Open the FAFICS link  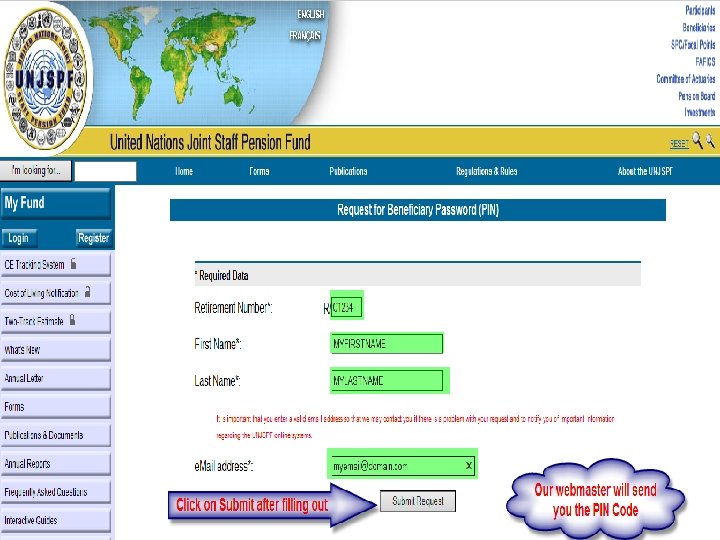coord(705,62)
